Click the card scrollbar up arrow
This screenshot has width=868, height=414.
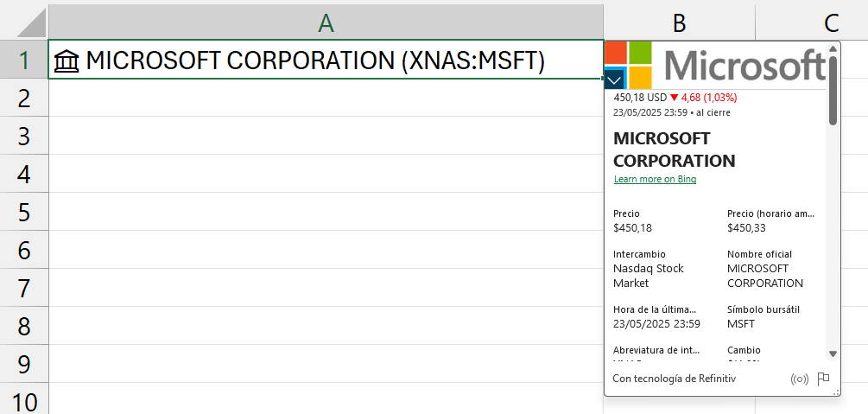(833, 48)
